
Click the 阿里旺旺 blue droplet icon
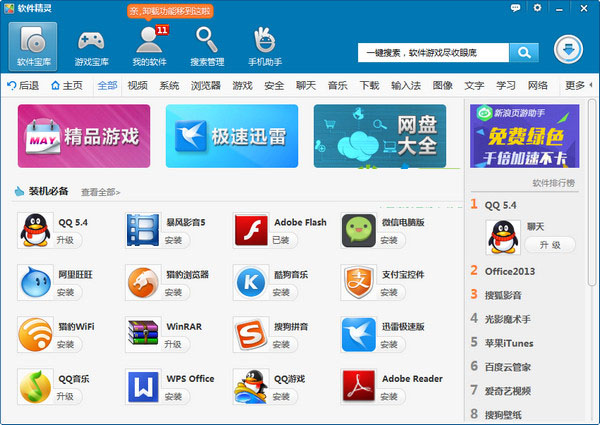coord(35,282)
